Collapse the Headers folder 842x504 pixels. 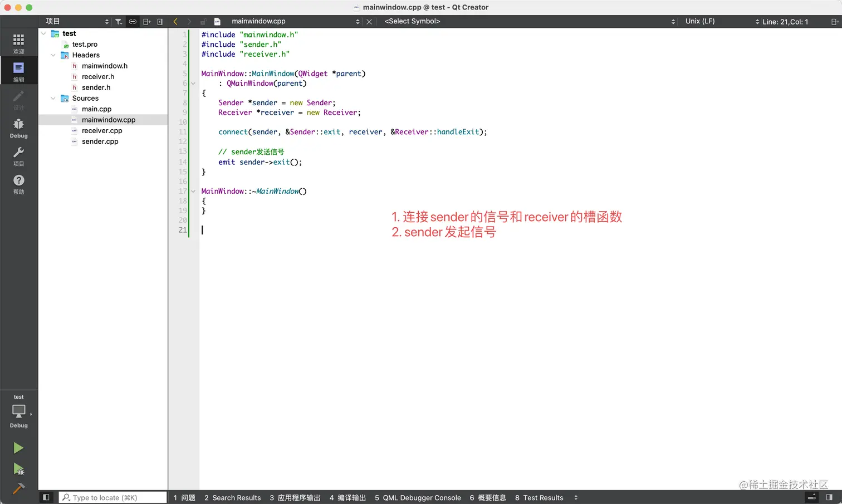tap(53, 55)
